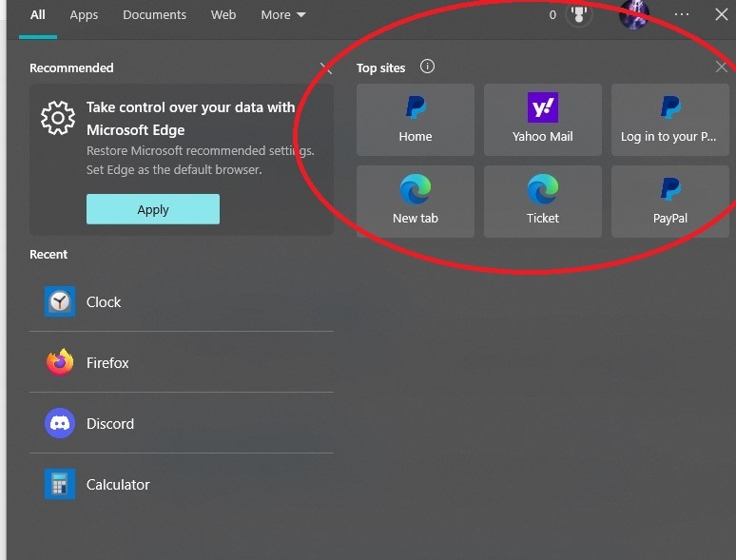
Task: Open the 'Log in to your P...' tile
Action: (669, 120)
